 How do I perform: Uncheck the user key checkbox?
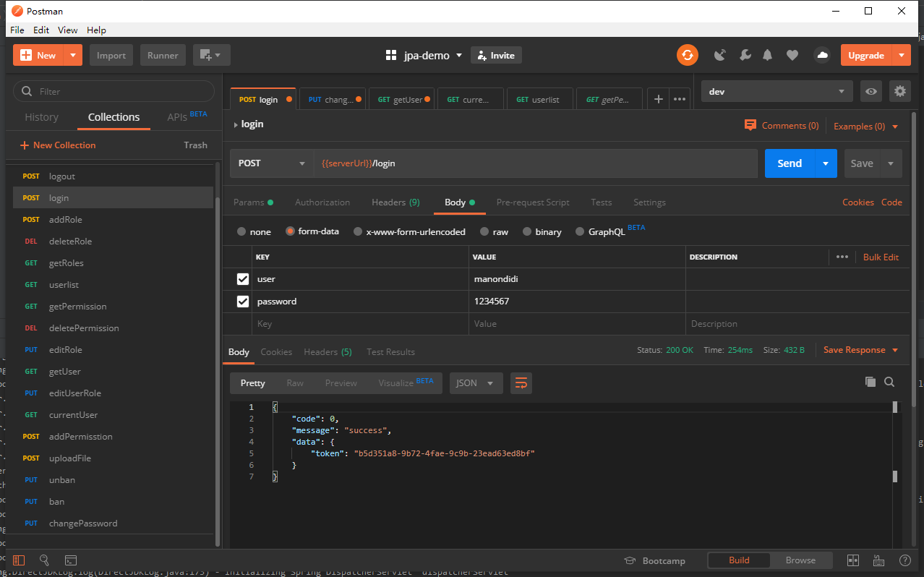pos(243,279)
